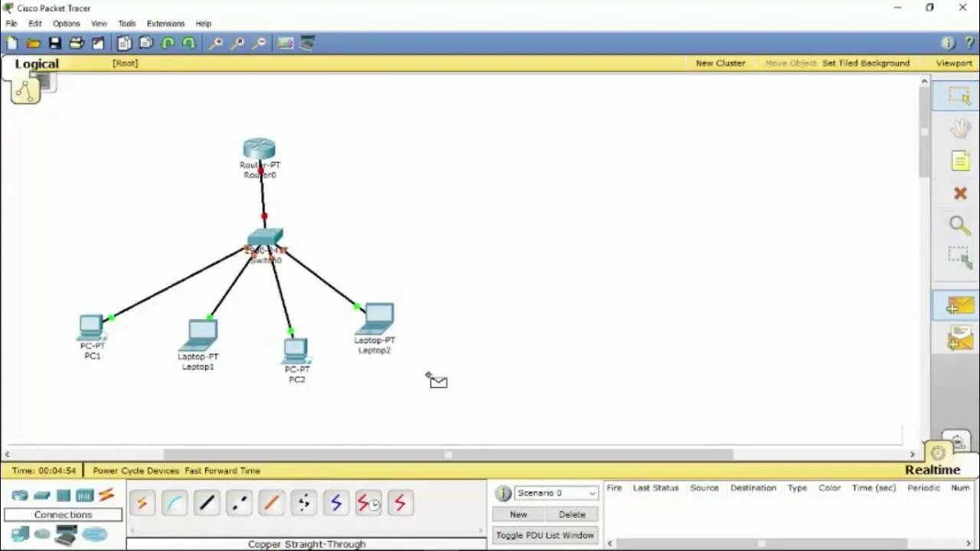
Task: Open the Extensions menu
Action: (165, 24)
